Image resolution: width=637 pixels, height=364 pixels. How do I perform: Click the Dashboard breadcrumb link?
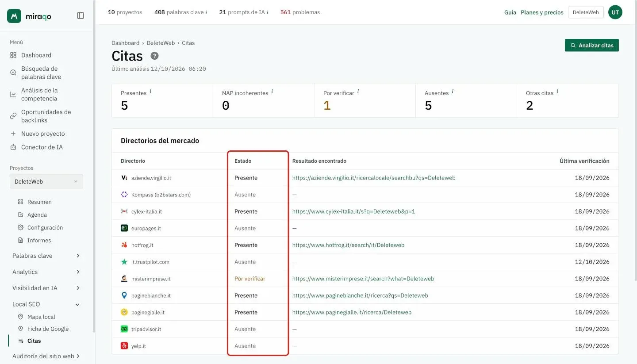(125, 43)
